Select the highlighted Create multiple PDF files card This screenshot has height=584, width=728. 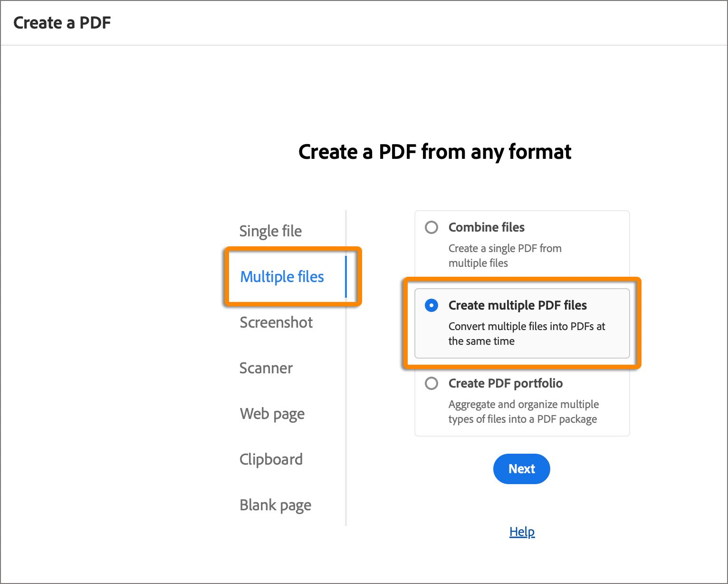pos(522,323)
